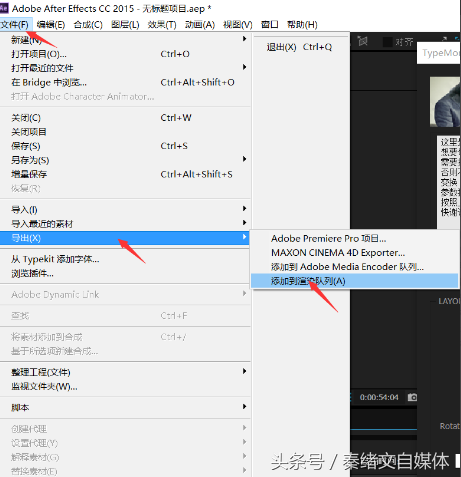Expand the 导入(I) submenu
Screen dimensions: 461x477
coord(125,210)
